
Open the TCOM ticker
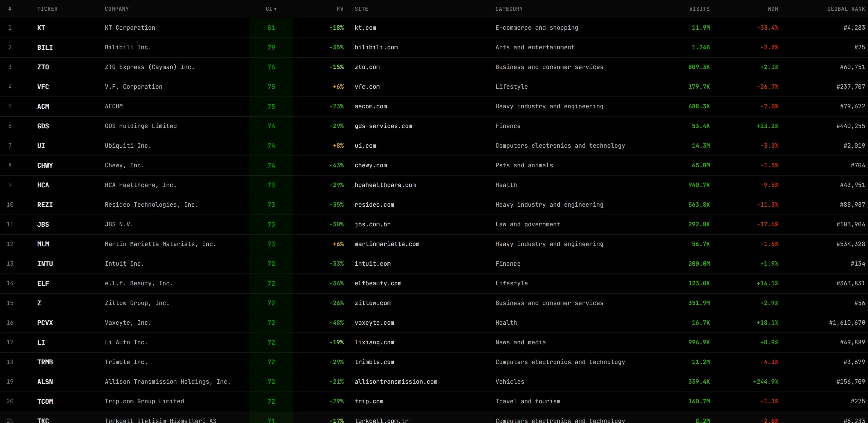click(45, 402)
